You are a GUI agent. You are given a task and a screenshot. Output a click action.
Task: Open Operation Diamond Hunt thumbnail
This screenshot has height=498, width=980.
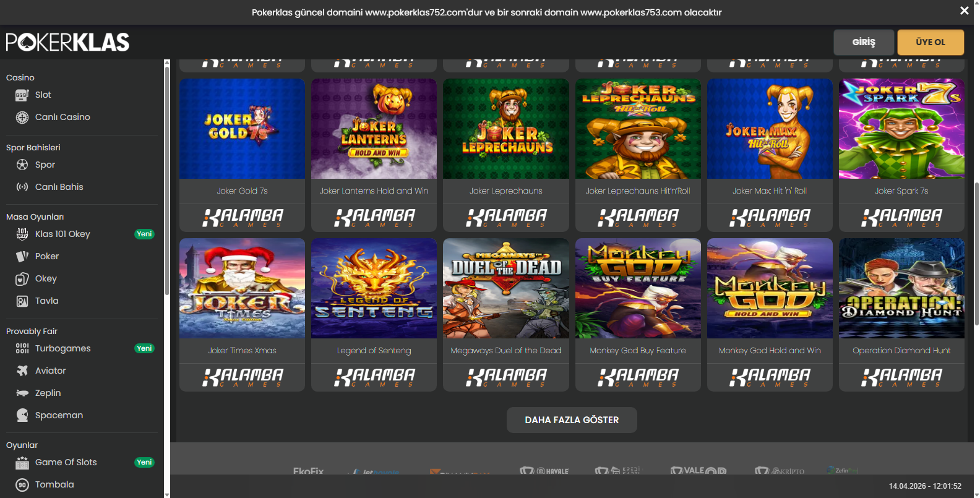pyautogui.click(x=901, y=288)
